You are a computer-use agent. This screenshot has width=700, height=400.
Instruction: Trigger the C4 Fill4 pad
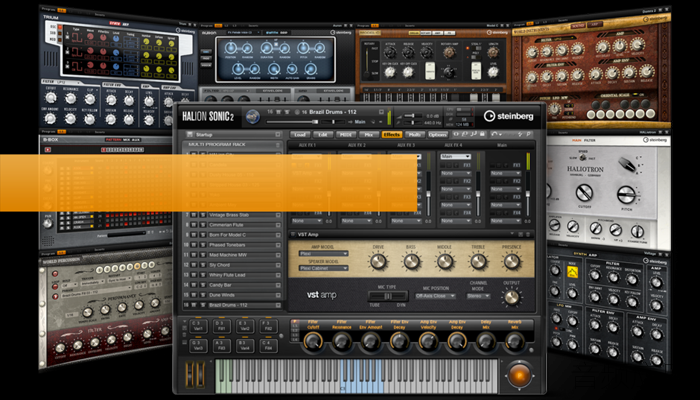click(x=268, y=345)
